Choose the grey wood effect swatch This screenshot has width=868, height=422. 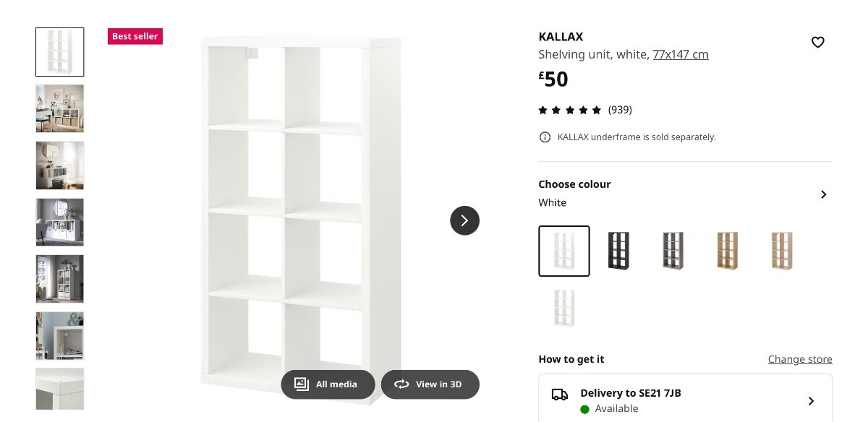coord(673,251)
